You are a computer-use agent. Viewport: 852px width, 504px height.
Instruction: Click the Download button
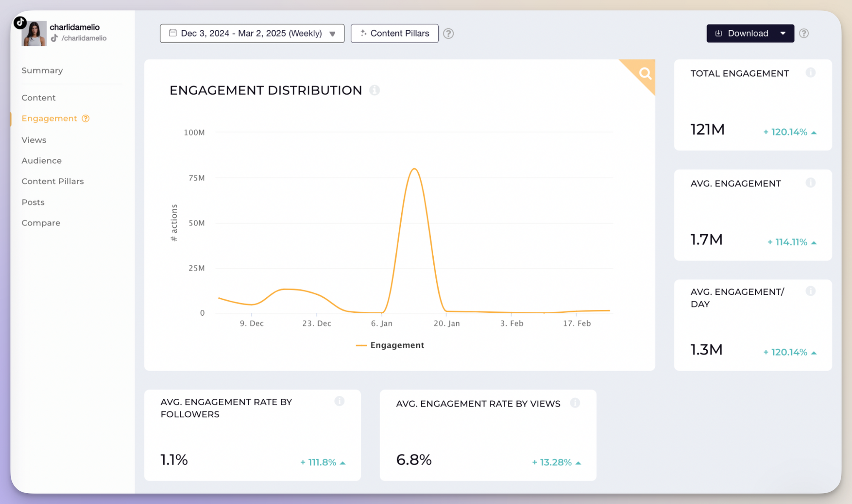(x=748, y=33)
